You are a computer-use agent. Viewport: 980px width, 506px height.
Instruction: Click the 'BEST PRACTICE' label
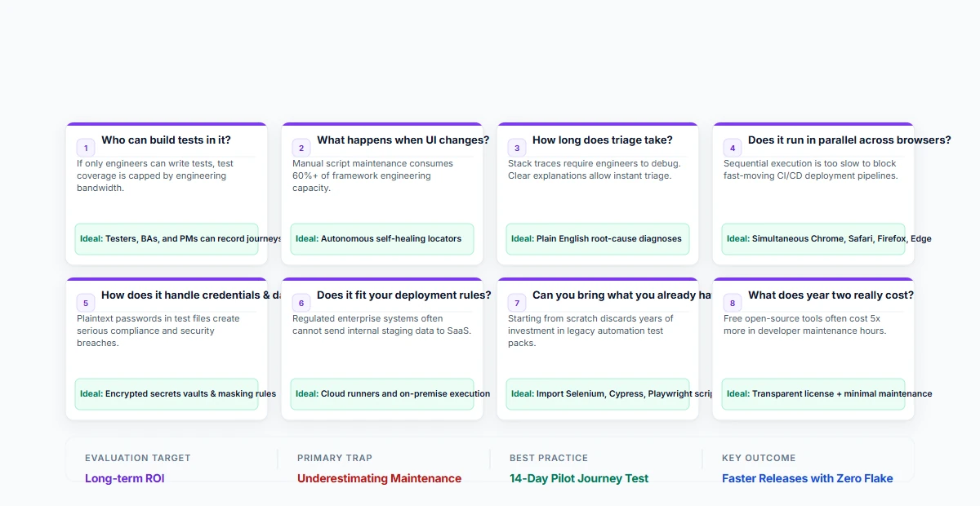pos(549,459)
